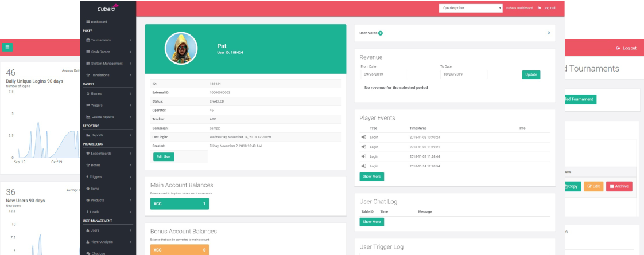
Task: Click Show More under Player Events
Action: (x=372, y=176)
